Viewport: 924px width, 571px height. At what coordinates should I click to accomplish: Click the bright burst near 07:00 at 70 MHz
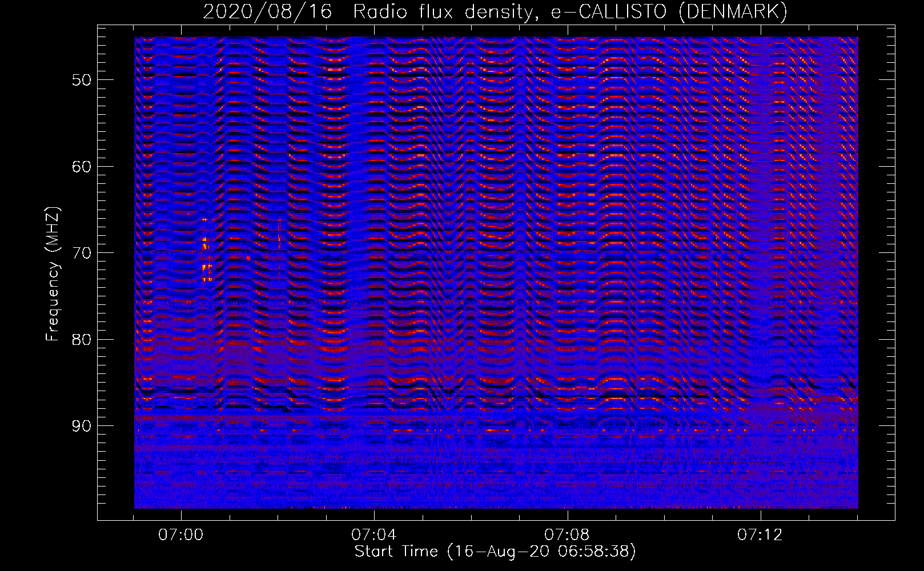[x=207, y=250]
